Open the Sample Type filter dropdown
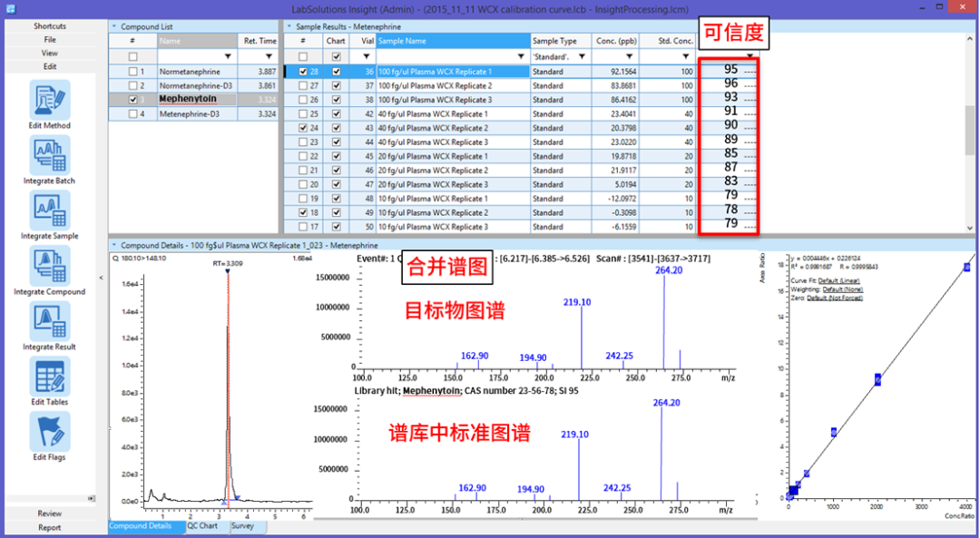Screen dimensions: 980x538 point(581,56)
